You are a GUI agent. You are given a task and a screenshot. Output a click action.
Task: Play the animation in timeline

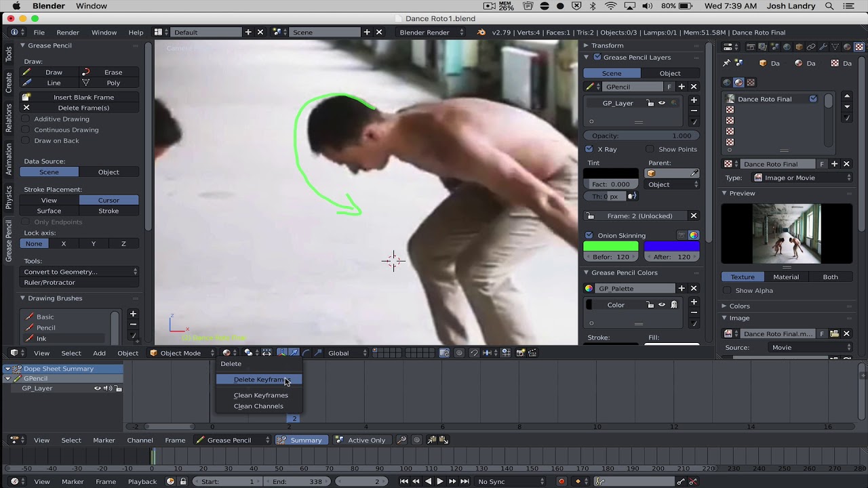tap(439, 481)
